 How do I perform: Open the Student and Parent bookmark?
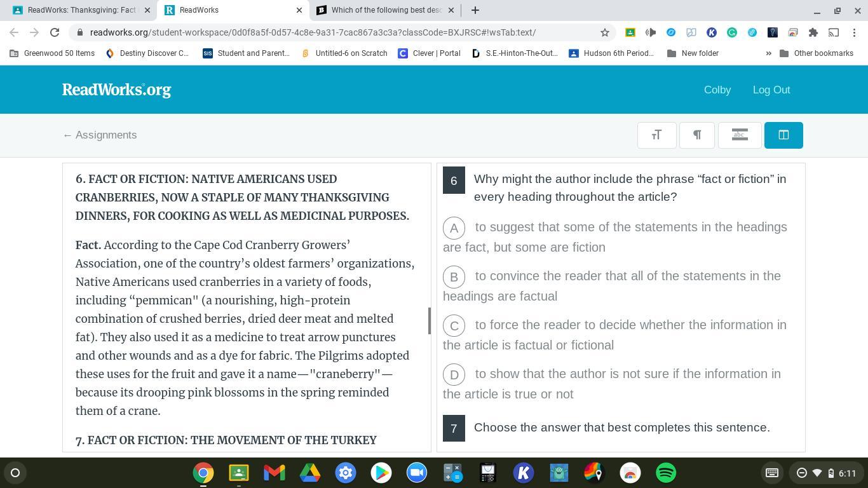(246, 53)
